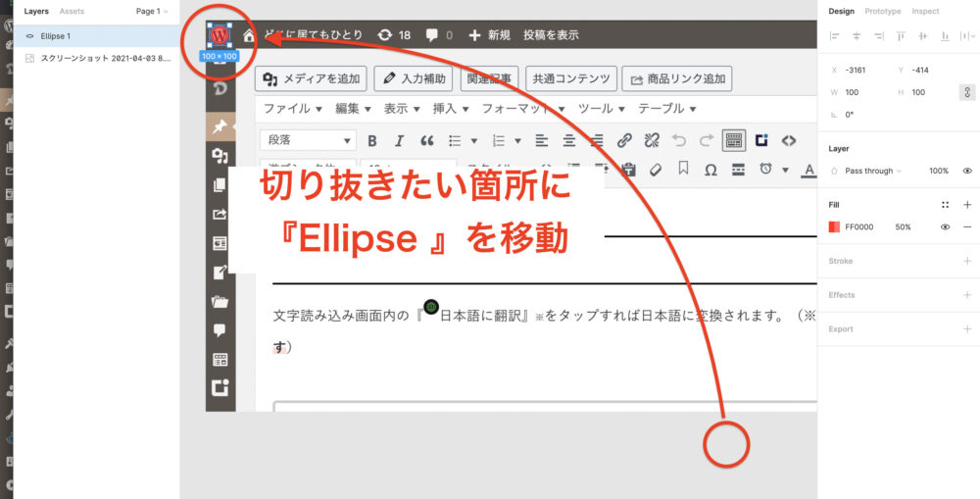The image size is (980, 499).
Task: Open the 挿入 menu in the editor
Action: click(451, 109)
